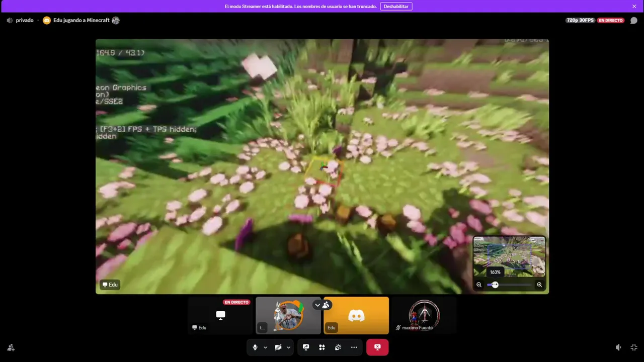Disconnect from the call with red button
The image size is (644, 362).
click(x=377, y=347)
